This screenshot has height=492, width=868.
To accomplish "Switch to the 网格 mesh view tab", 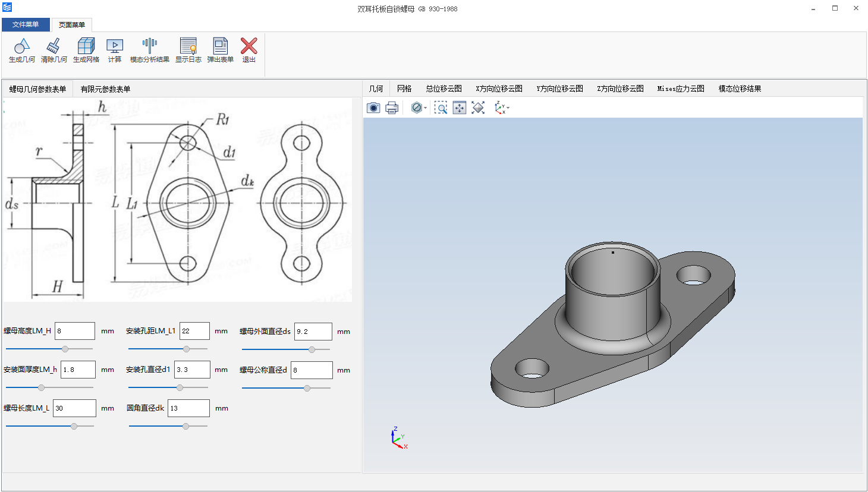I will pos(404,89).
